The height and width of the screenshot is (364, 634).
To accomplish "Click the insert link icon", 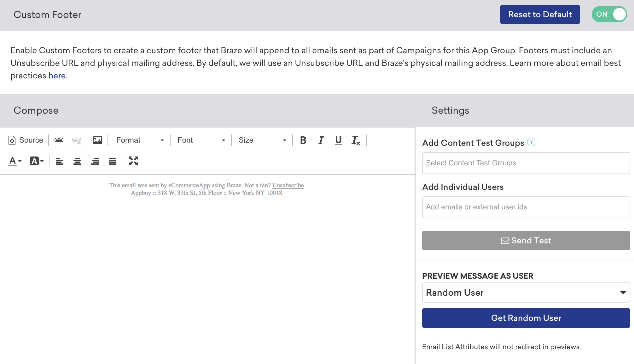I will tap(59, 140).
